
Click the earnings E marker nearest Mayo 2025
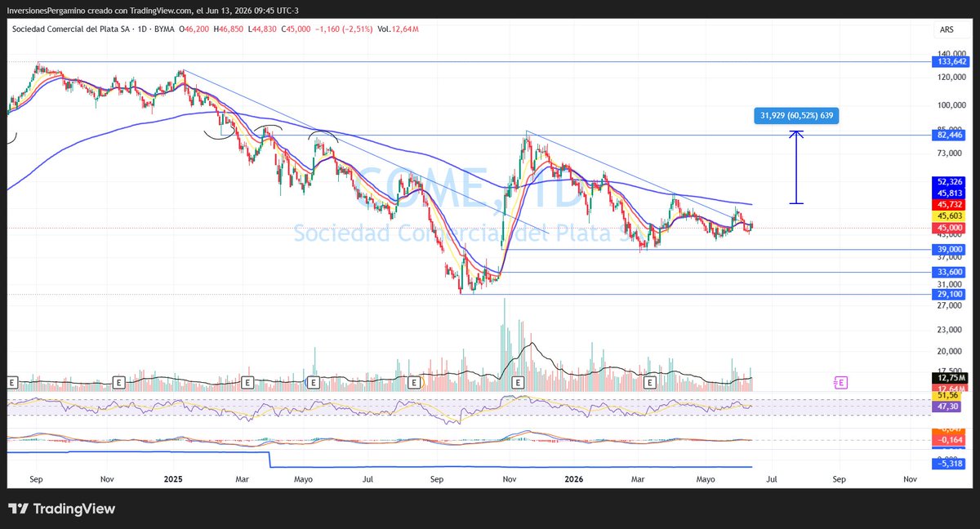313,382
